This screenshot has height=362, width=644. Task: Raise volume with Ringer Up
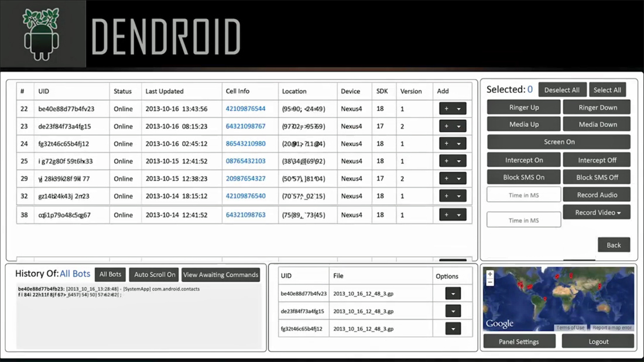click(523, 107)
